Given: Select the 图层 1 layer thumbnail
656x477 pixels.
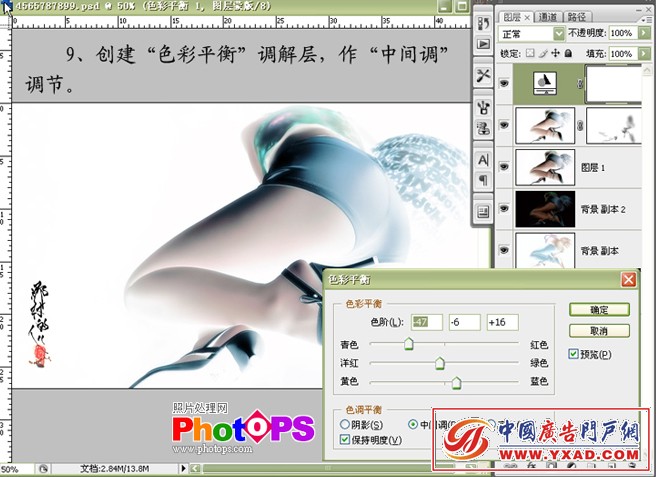Looking at the screenshot, I should pos(545,167).
